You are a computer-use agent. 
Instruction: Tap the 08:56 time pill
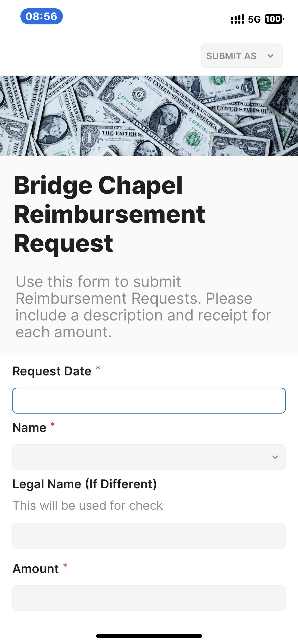click(x=42, y=16)
